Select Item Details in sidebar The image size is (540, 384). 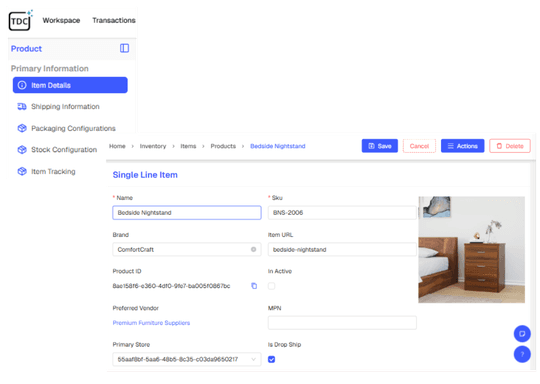pyautogui.click(x=70, y=85)
